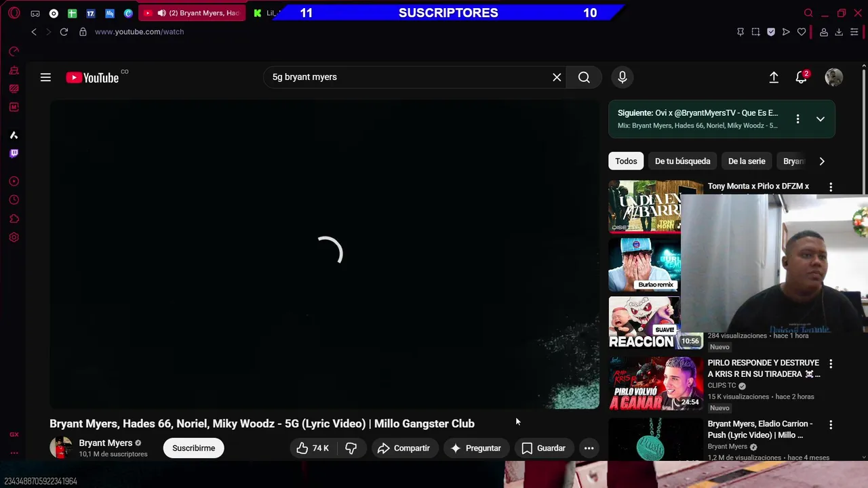Screen dimensions: 868x488
Task: Select the Todos filter chip
Action: coord(626,161)
